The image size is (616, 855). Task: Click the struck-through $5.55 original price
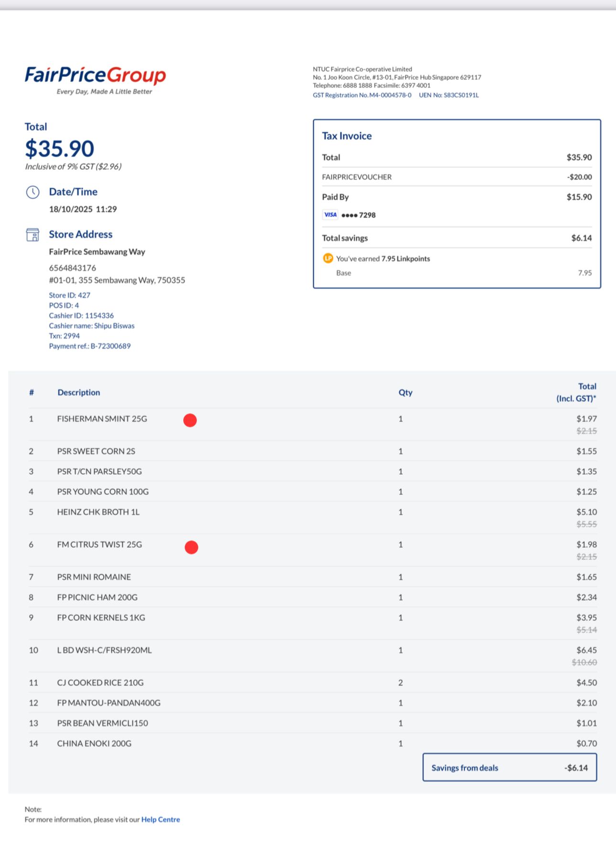586,524
